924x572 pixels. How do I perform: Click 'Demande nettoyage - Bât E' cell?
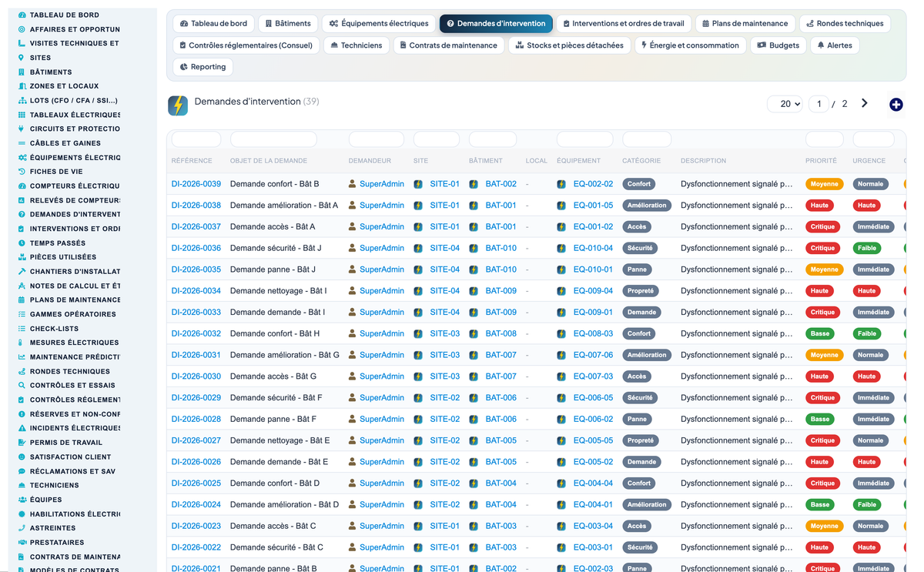coord(280,440)
